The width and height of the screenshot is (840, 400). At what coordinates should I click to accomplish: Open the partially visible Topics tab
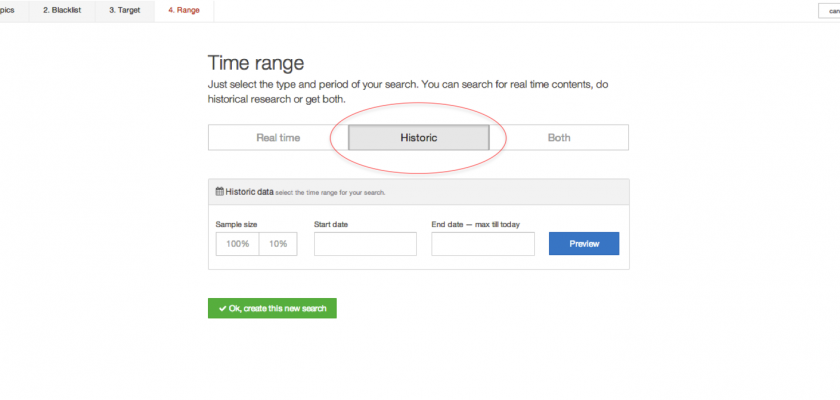[x=8, y=10]
